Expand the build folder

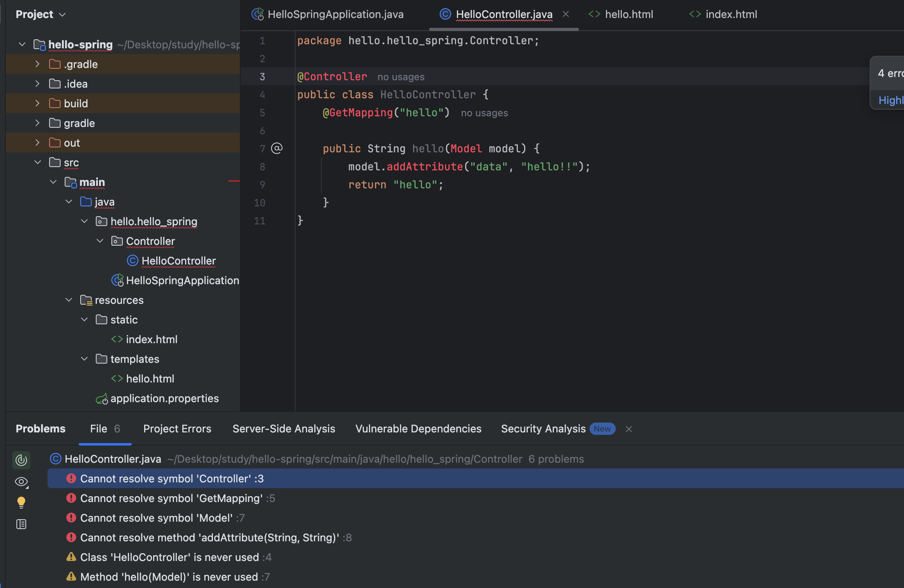point(37,103)
